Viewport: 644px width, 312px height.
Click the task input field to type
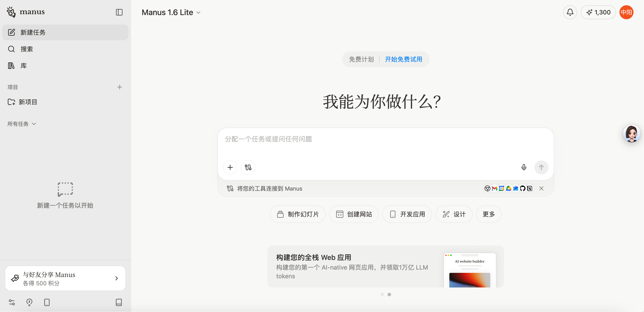click(350, 139)
